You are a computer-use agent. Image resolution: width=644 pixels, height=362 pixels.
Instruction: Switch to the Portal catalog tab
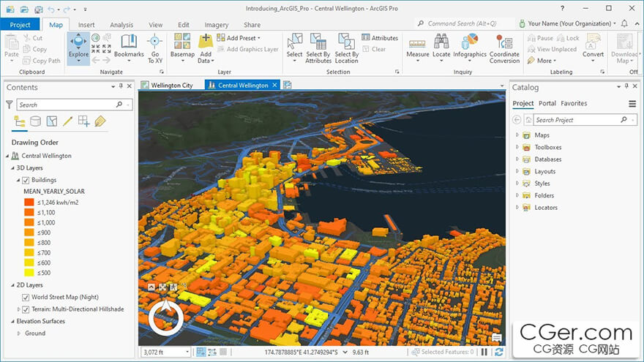(547, 103)
